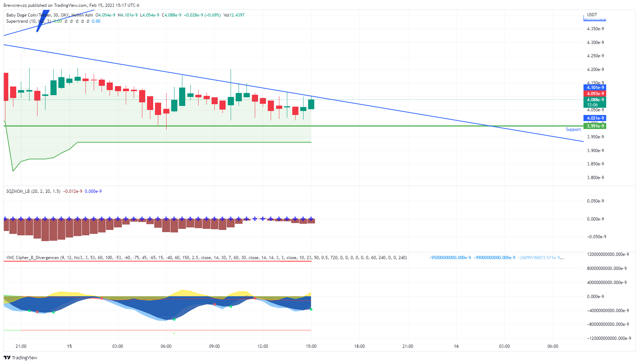Click the blue 4.021e-9 price tag
This screenshot has width=639, height=364.
tap(595, 118)
